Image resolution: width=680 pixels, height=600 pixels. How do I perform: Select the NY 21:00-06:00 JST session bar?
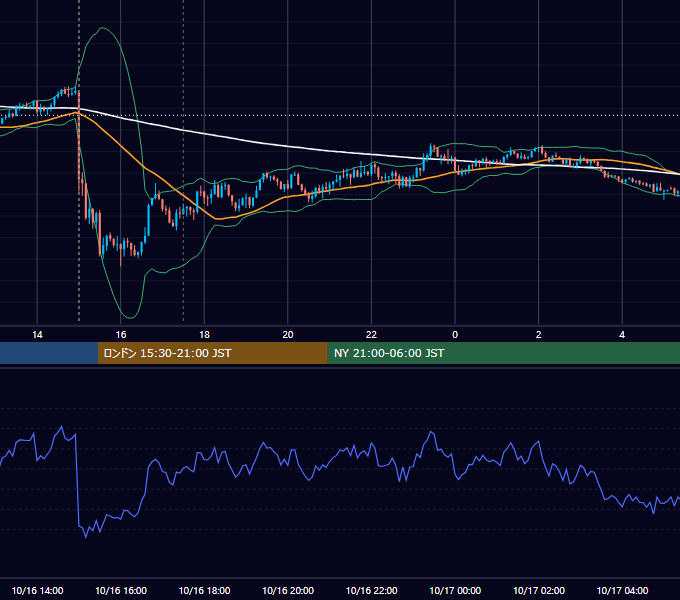503,353
